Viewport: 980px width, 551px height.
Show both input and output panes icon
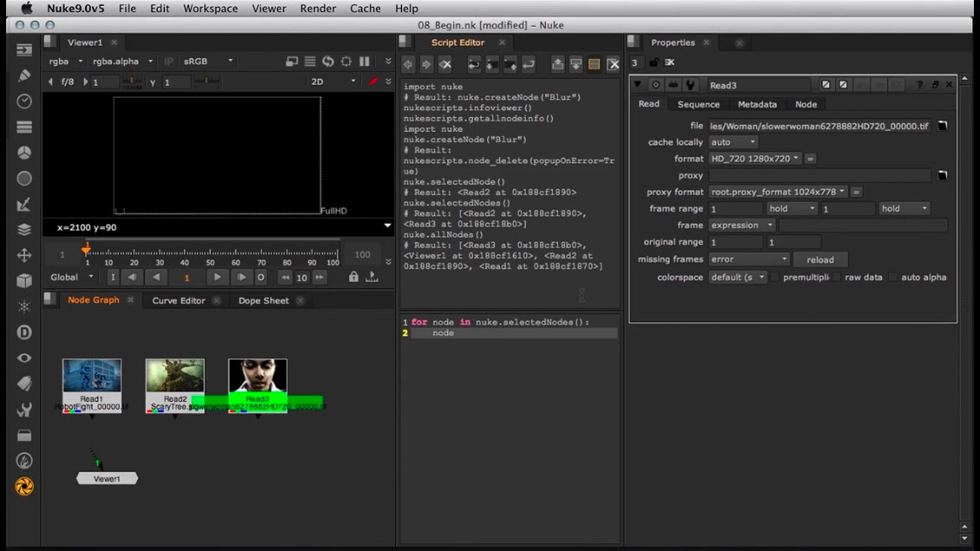point(594,64)
